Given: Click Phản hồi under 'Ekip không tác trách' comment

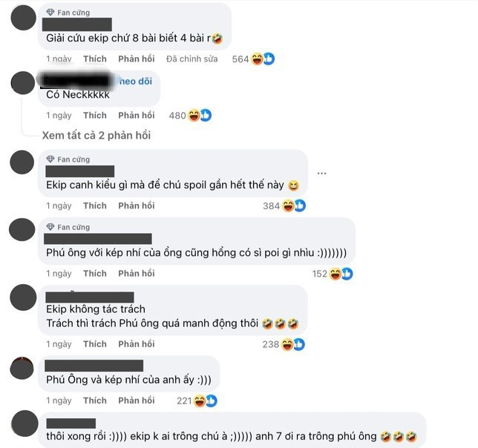Looking at the screenshot, I should click(137, 344).
